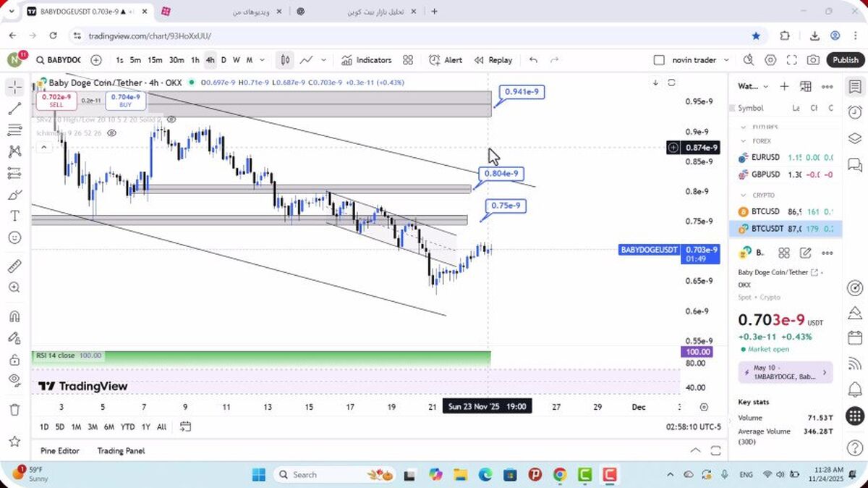Select the crosshair cursor tool
This screenshot has width=868, height=488.
(x=15, y=88)
